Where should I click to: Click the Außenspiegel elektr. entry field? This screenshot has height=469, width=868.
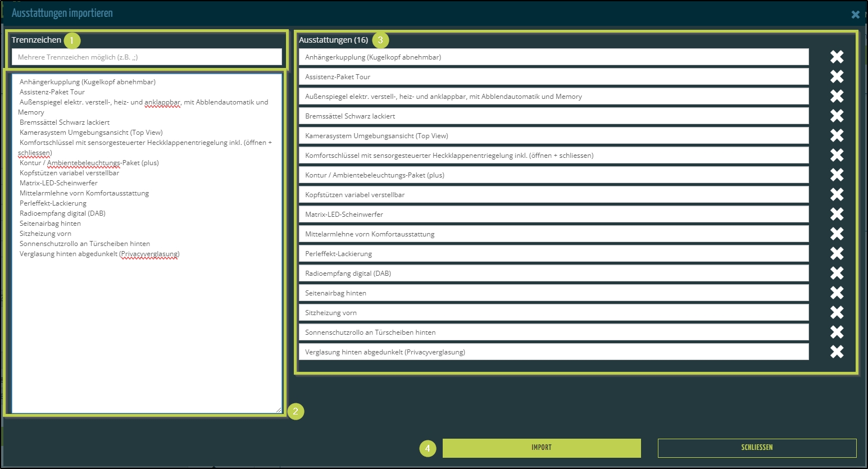553,96
